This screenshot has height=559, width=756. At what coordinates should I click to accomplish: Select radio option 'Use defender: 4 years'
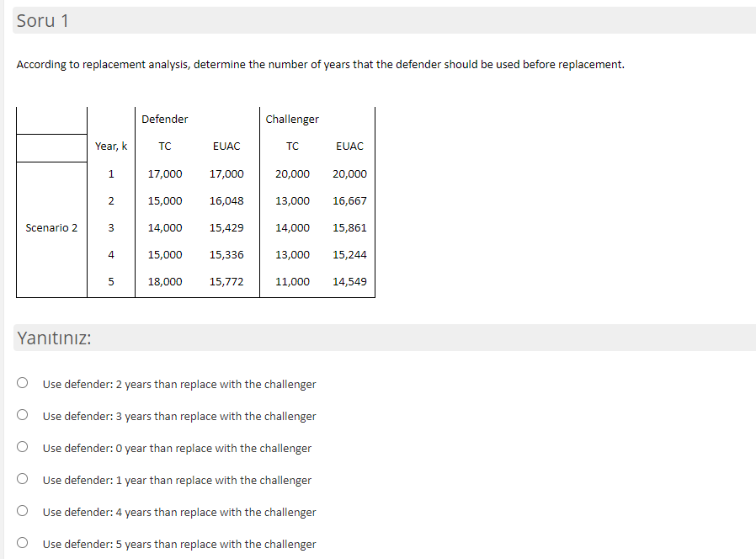tap(22, 510)
